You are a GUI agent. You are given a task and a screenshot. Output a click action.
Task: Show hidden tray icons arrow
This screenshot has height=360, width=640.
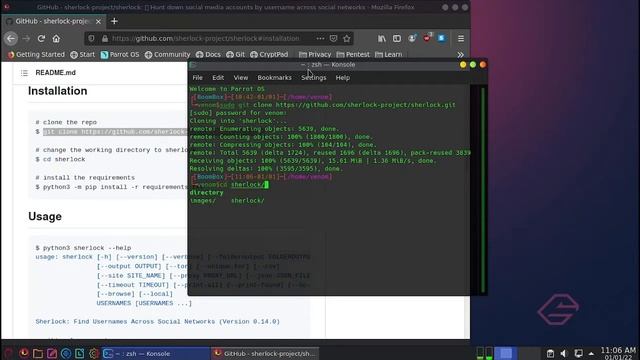point(591,353)
